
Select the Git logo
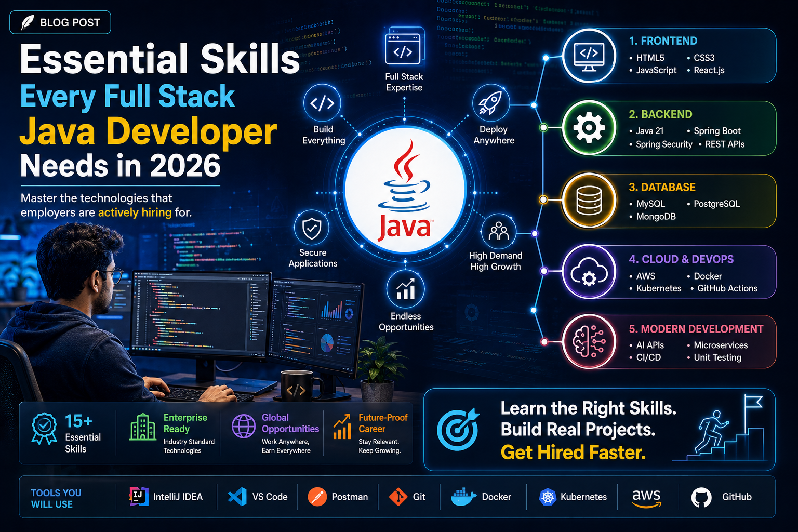(x=398, y=497)
